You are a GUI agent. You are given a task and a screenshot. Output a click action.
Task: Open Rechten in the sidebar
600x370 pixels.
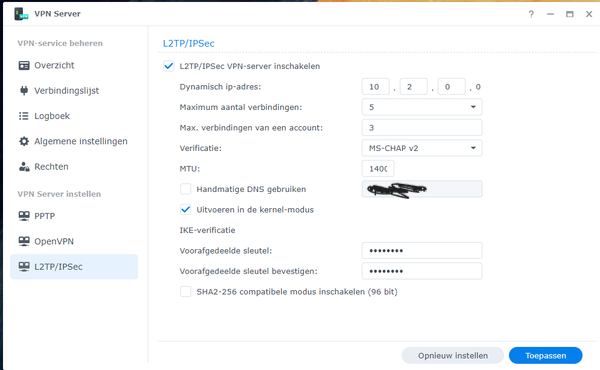coord(74,166)
